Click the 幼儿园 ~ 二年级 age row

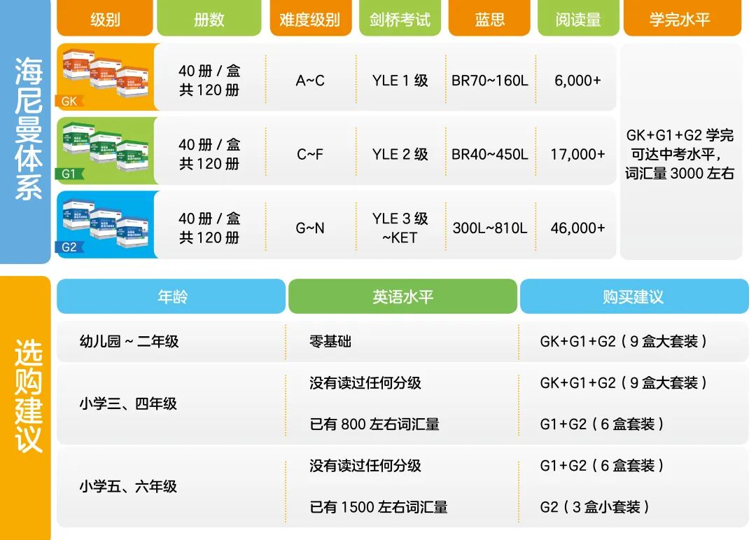click(129, 342)
